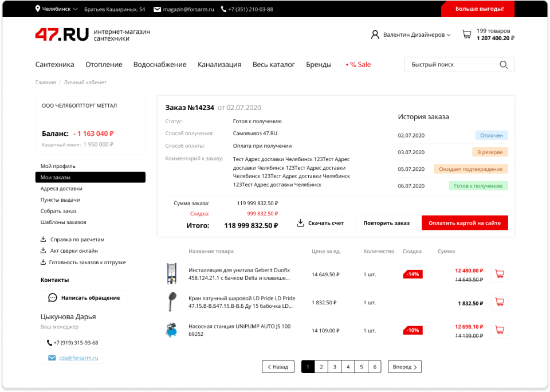Screen dimensions: 550x392
Task: Go to page 3 in pagination
Action: tap(335, 367)
